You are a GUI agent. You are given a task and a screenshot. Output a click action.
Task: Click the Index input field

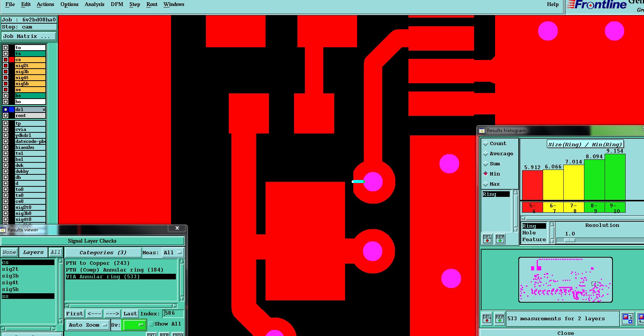click(173, 313)
